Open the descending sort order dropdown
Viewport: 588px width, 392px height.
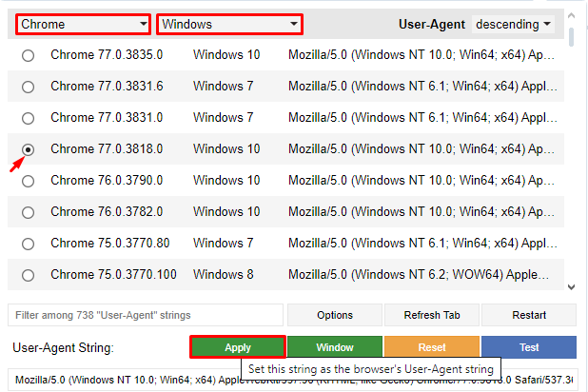tap(513, 25)
